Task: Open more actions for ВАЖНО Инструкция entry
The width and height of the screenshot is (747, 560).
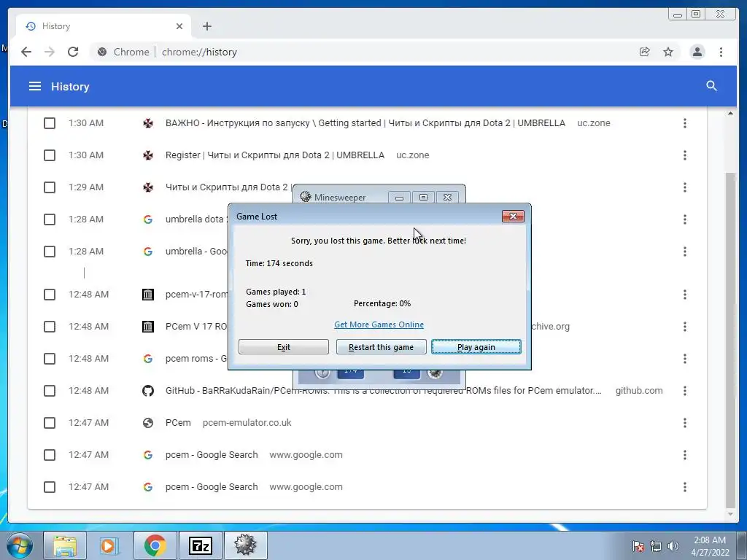Action: point(684,123)
